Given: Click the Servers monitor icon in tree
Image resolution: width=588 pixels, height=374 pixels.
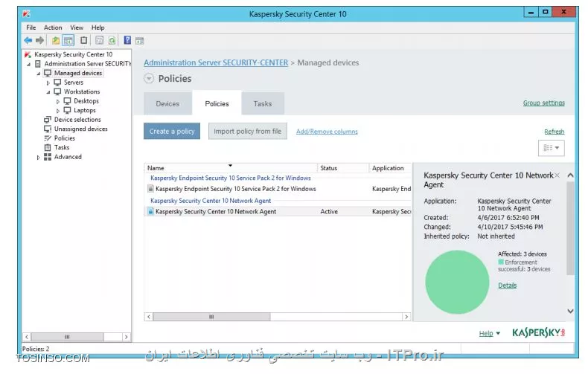Looking at the screenshot, I should [57, 83].
